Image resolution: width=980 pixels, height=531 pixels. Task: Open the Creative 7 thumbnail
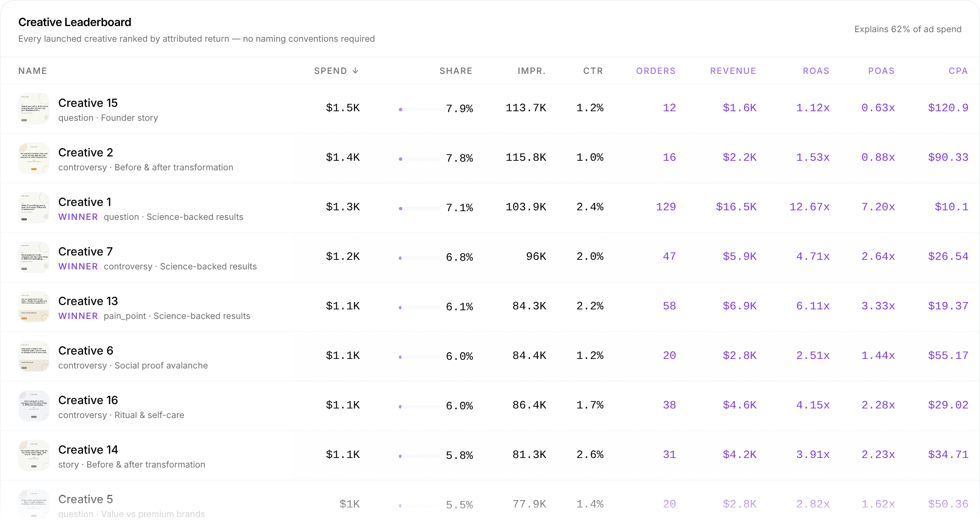click(34, 257)
